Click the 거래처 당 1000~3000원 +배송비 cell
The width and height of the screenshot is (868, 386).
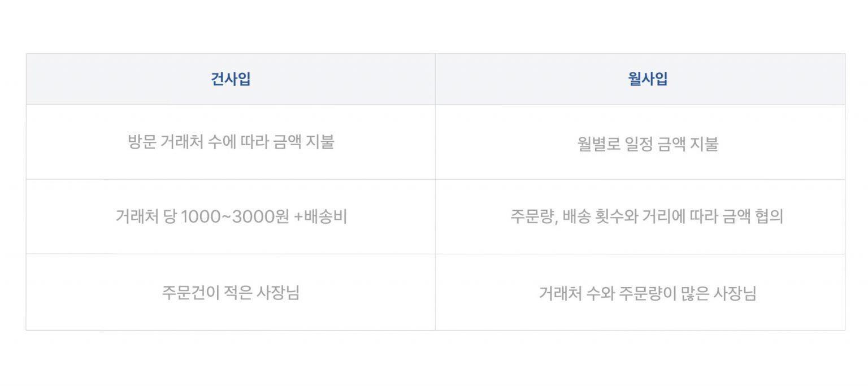click(x=231, y=217)
